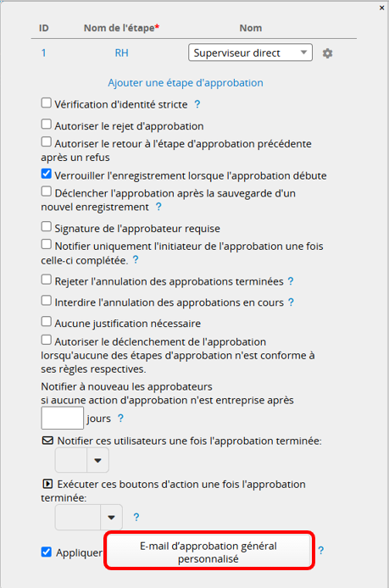Click help icon next to jours field

120,419
